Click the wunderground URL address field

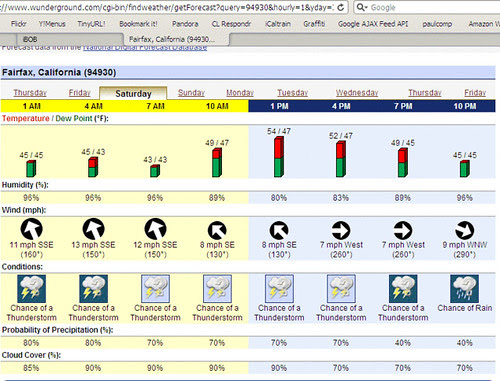[167, 7]
